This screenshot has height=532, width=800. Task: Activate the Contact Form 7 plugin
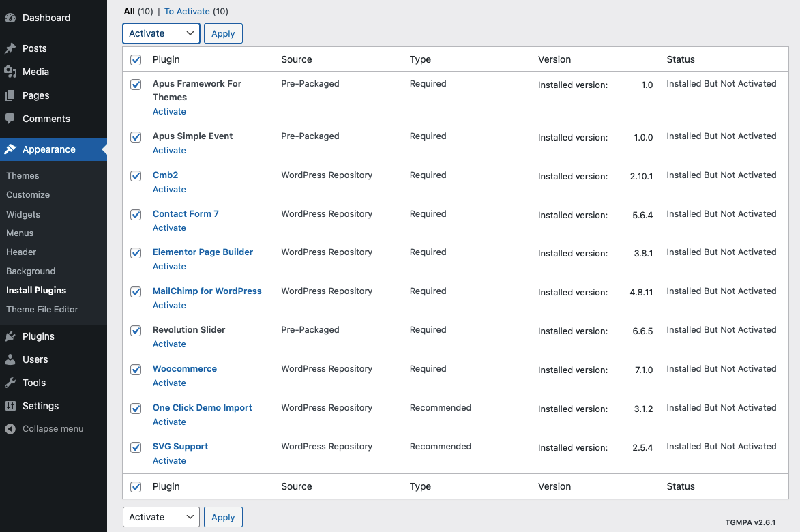[169, 228]
